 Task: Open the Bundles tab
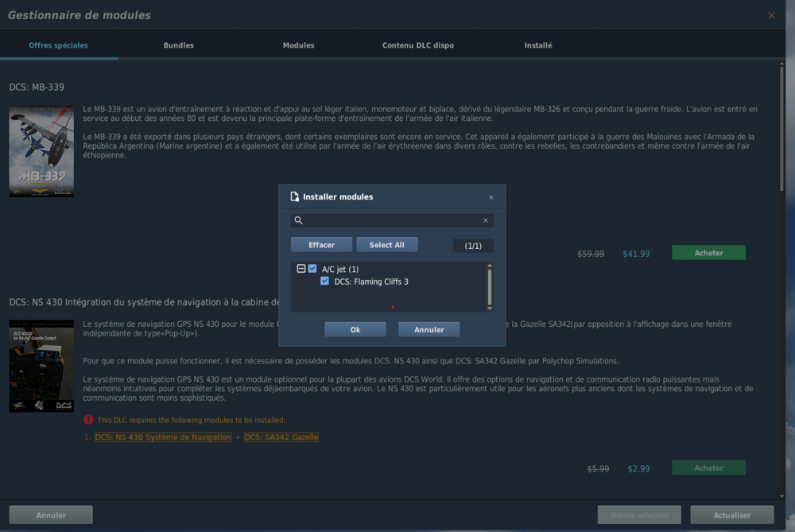[x=178, y=45]
